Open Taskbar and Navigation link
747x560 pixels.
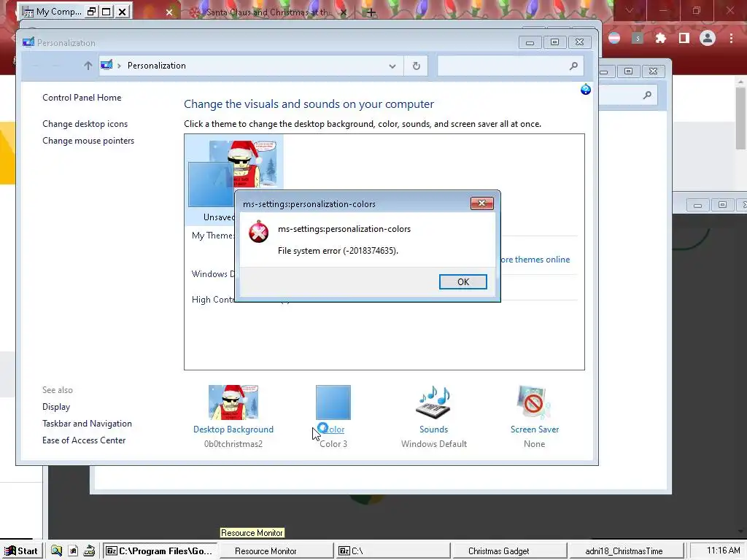[x=88, y=424]
